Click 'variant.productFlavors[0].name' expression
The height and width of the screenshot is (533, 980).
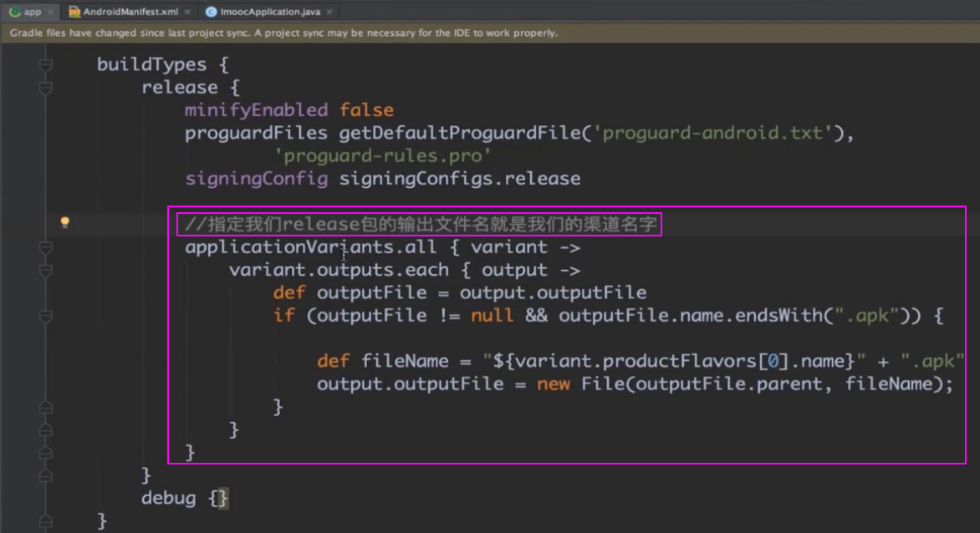[679, 362]
